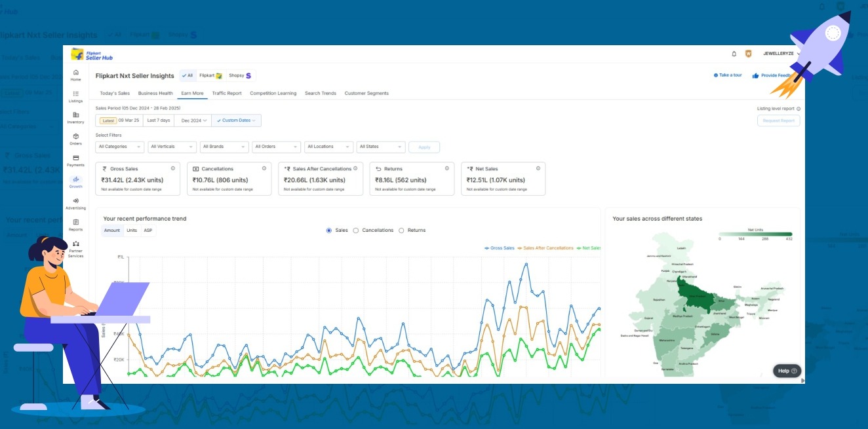
Task: Click the Flipkart Seller Hub logo
Action: pos(92,54)
